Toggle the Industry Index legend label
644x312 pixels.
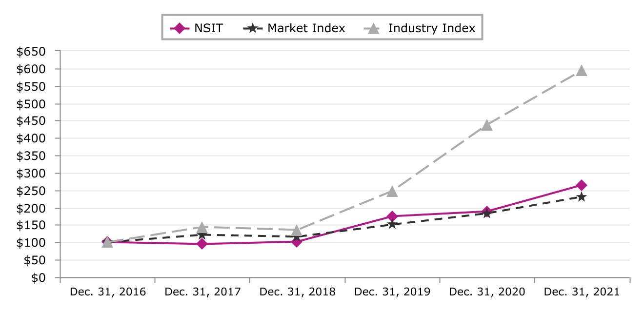pos(431,28)
